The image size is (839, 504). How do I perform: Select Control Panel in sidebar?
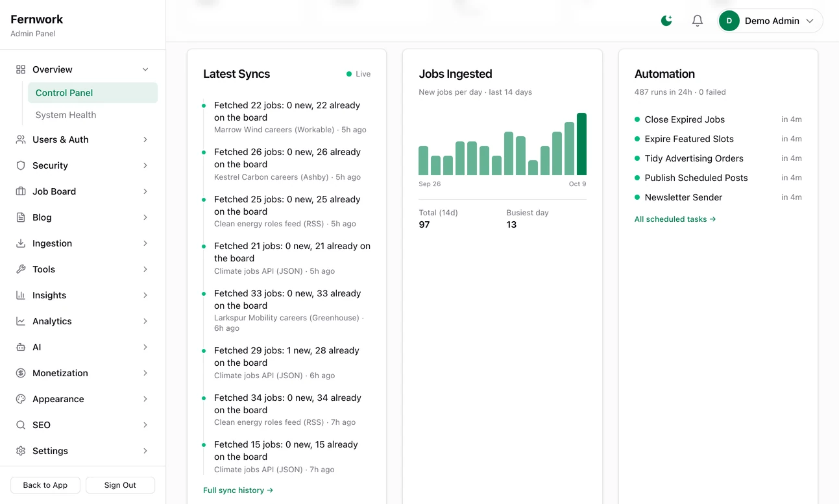(93, 93)
